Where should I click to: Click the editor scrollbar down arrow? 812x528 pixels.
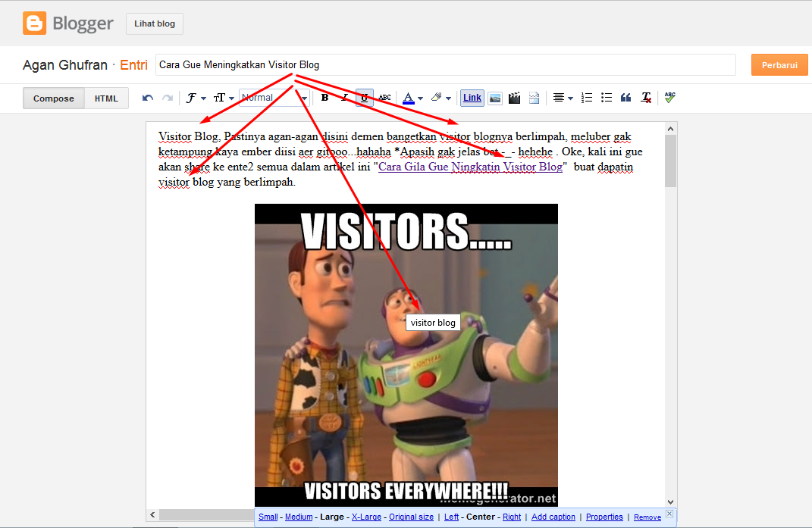pyautogui.click(x=671, y=501)
